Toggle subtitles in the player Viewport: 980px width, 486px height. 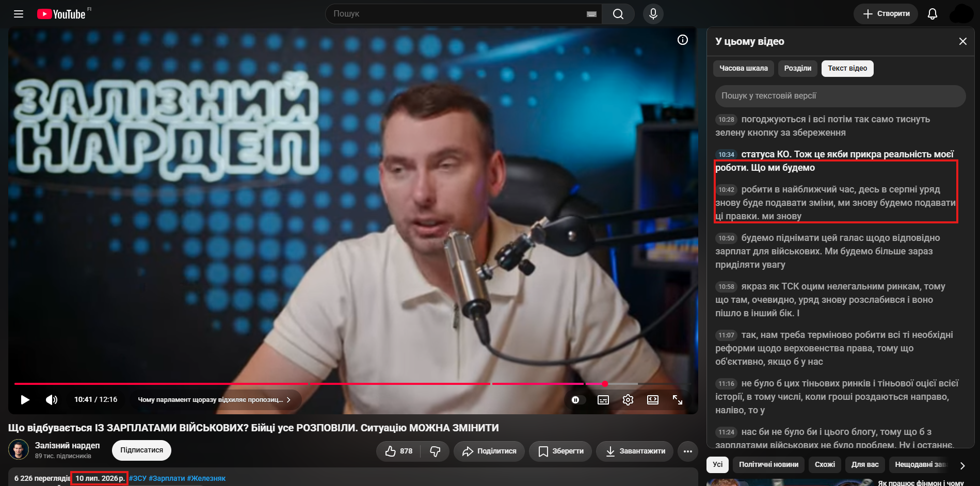click(x=603, y=400)
